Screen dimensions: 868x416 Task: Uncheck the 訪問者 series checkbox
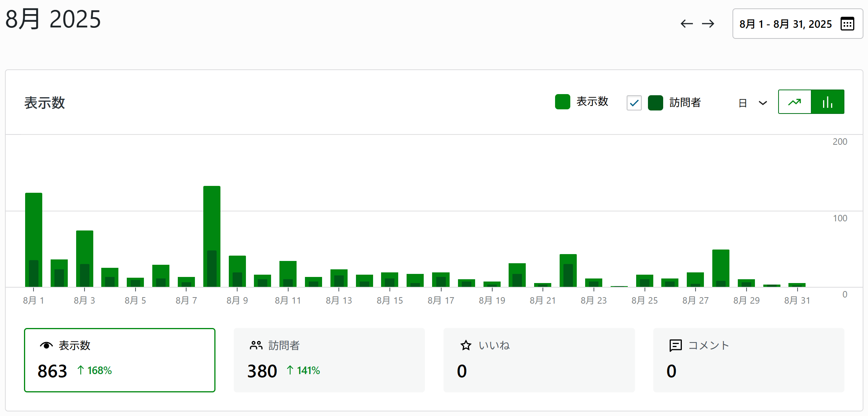(634, 102)
